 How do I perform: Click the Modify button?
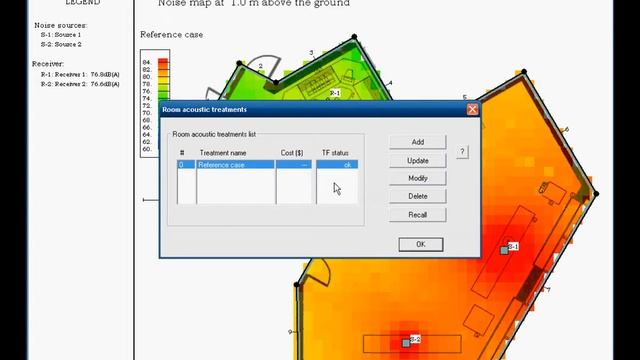click(418, 178)
